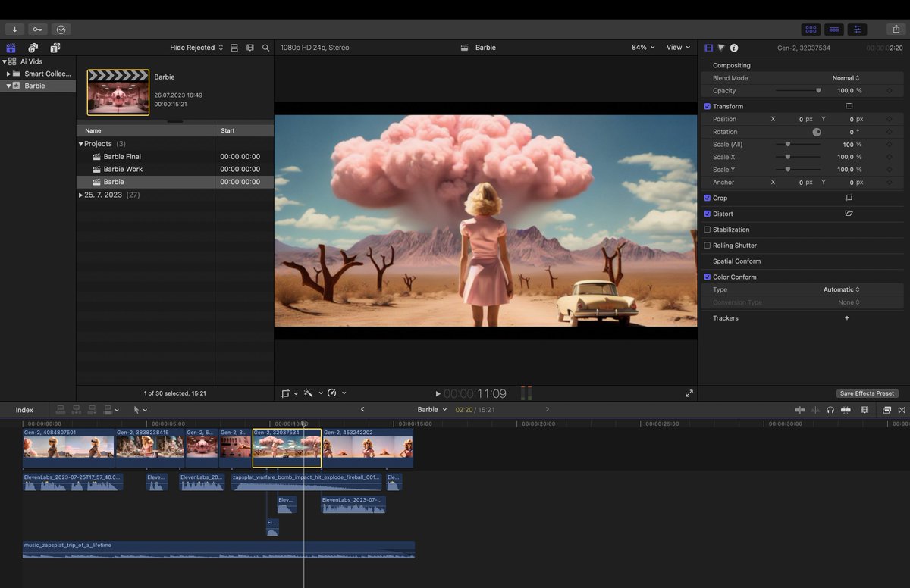The width and height of the screenshot is (910, 588).
Task: Select the Barbie Final project row
Action: [x=175, y=157]
